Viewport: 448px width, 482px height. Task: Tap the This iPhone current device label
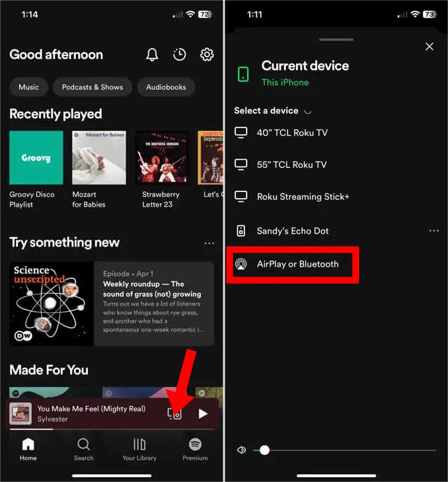coord(285,83)
